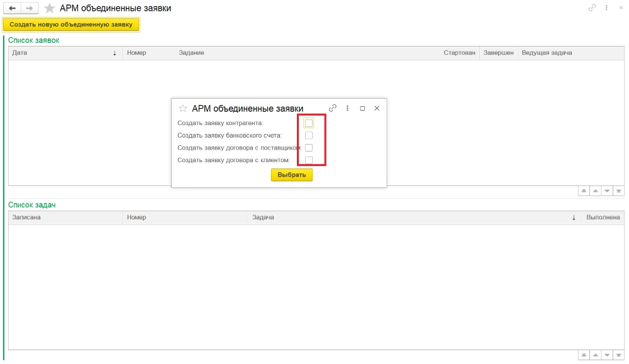Go forward using the right arrow button
The image size is (629, 364).
point(30,8)
